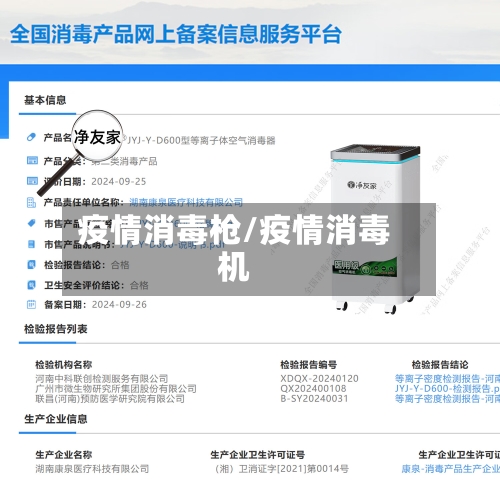The image size is (500, 500).
Task: Click the building icon beside 产品责任单位名称
Action: click(31, 202)
